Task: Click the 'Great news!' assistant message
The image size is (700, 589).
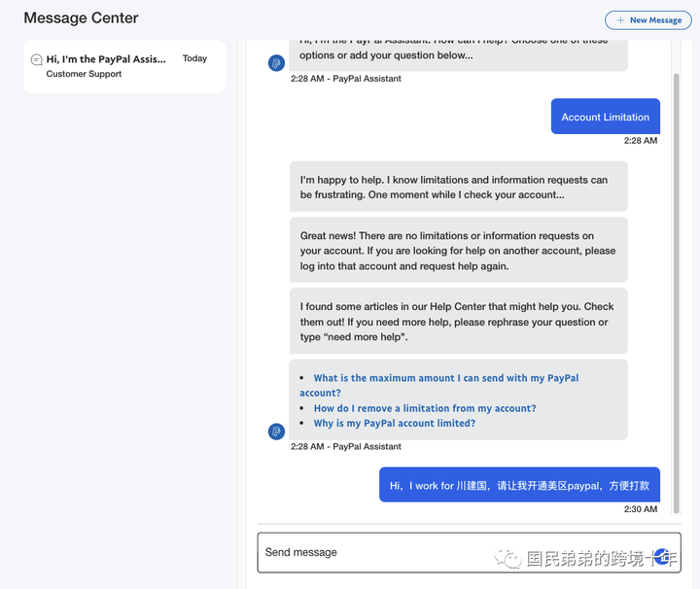Action: (x=458, y=251)
